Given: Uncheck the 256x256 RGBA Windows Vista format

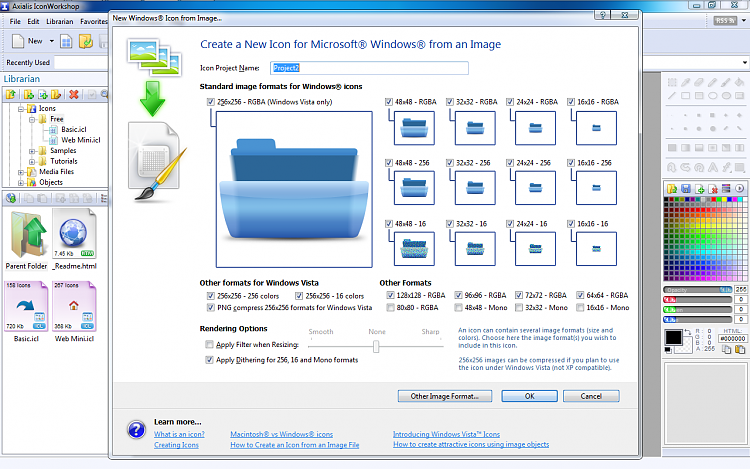Looking at the screenshot, I should [210, 102].
